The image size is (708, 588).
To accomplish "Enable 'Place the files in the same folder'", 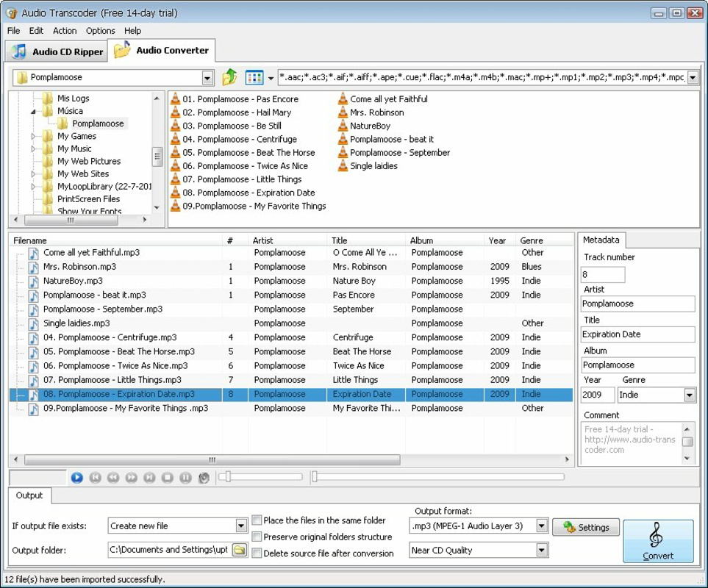I will pyautogui.click(x=257, y=520).
